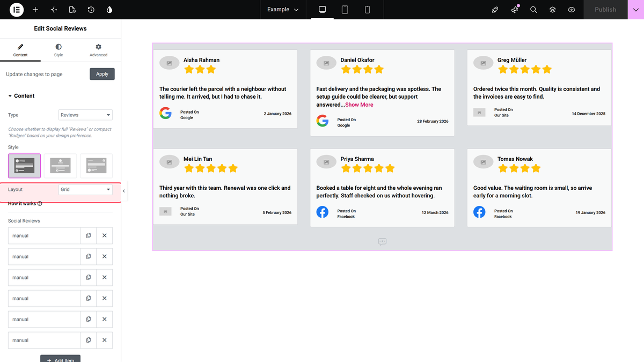Viewport: 644px width, 362px height.
Task: Click the comment bubble icon below the reviews
Action: tap(382, 242)
